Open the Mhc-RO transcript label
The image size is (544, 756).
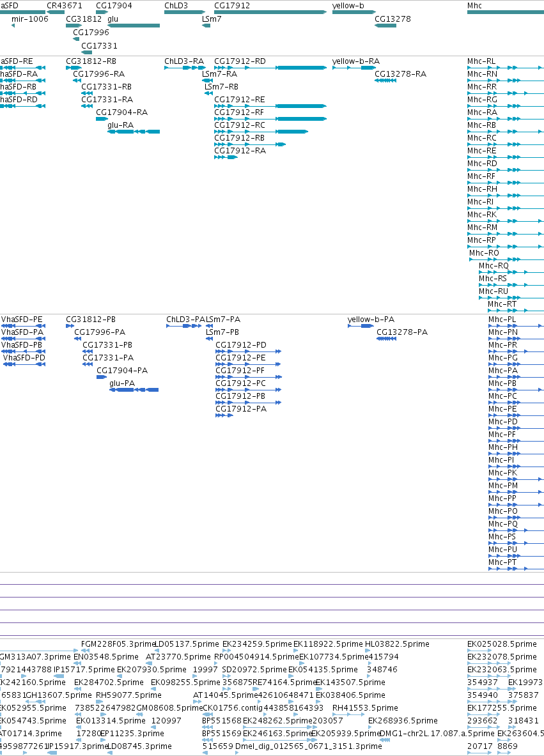(x=484, y=253)
